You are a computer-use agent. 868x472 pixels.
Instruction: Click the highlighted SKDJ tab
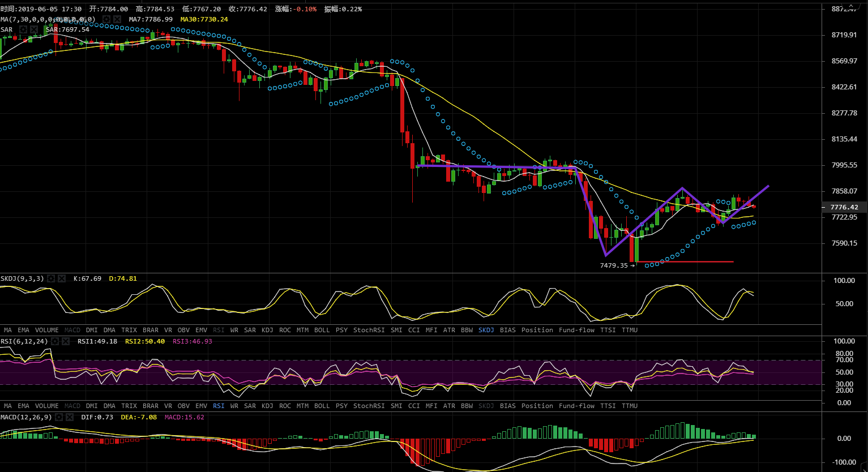(x=486, y=330)
